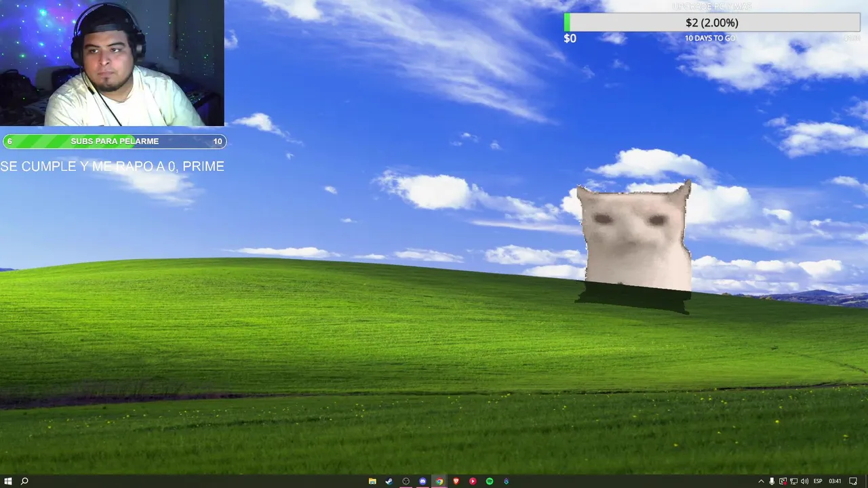Open the volume control in tray

pyautogui.click(x=804, y=481)
